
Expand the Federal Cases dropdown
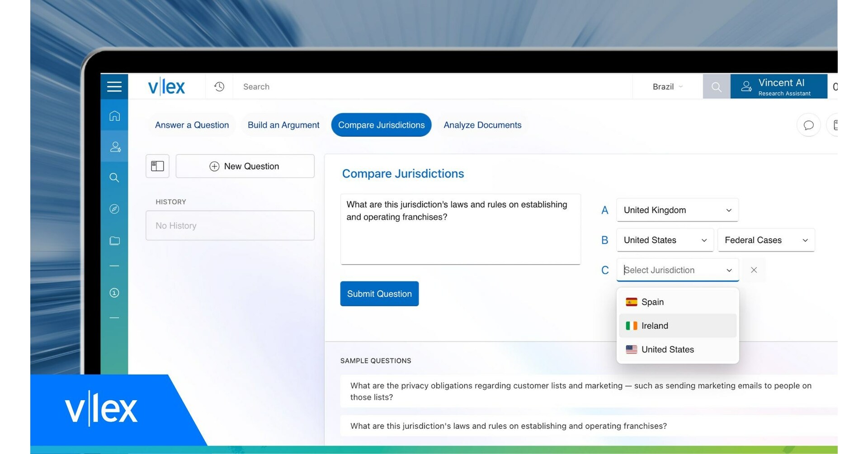(x=765, y=240)
